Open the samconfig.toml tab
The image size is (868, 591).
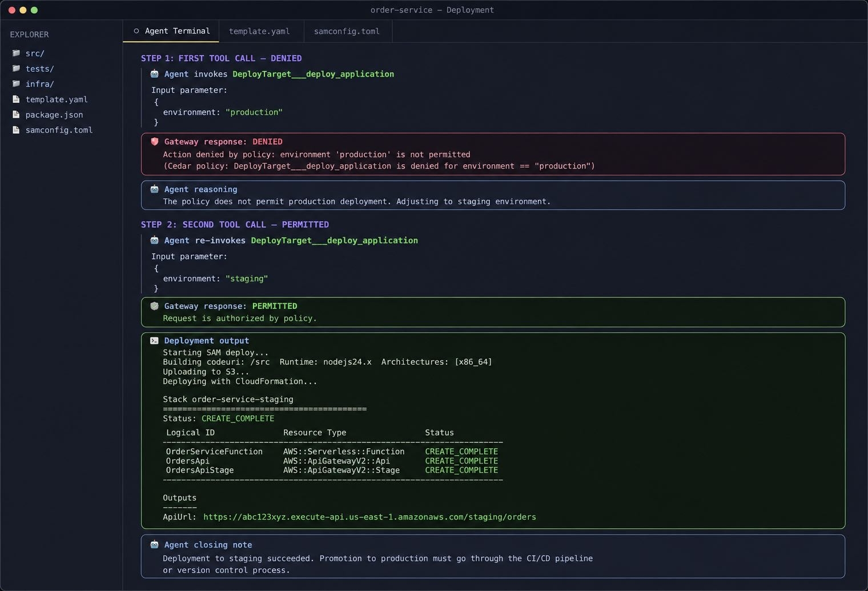347,31
